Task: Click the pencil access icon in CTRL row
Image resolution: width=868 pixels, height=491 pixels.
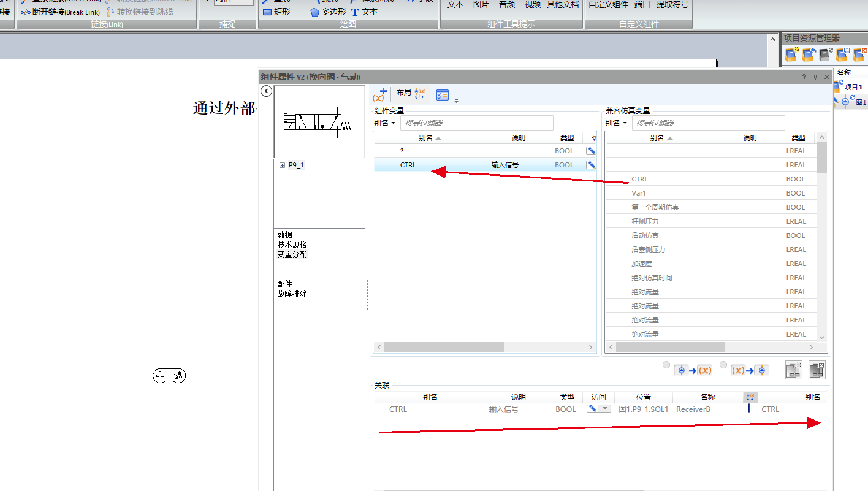Action: coord(591,165)
